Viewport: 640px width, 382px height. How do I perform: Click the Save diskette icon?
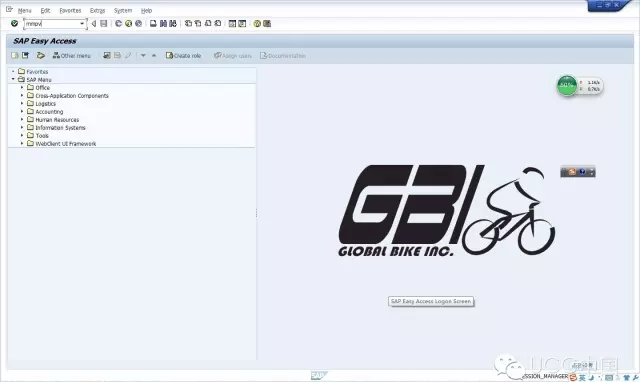(x=104, y=23)
